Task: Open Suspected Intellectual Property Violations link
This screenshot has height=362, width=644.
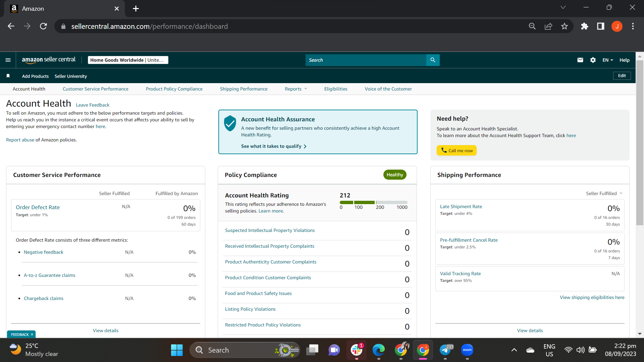Action: click(270, 230)
